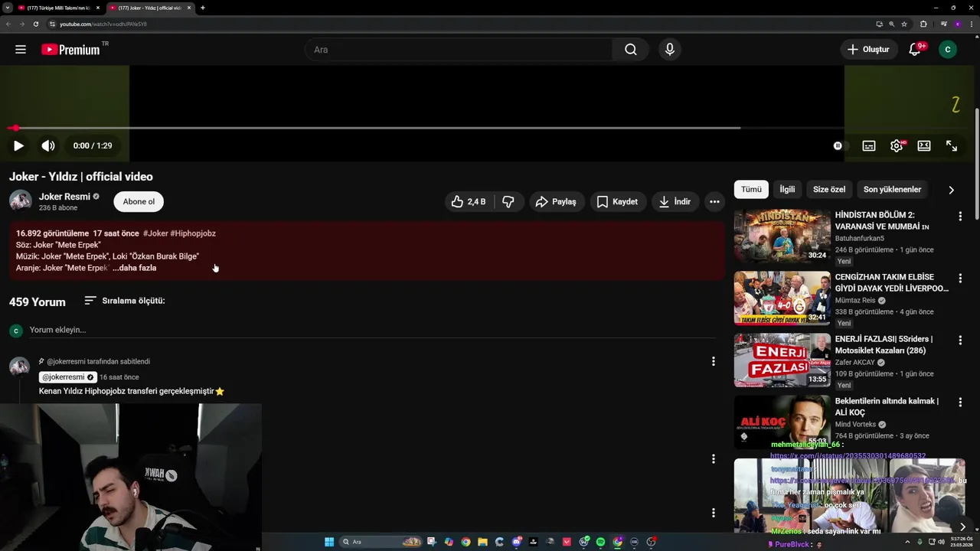This screenshot has height=551, width=980.
Task: Click #Joker hashtag in description
Action: [x=155, y=233]
